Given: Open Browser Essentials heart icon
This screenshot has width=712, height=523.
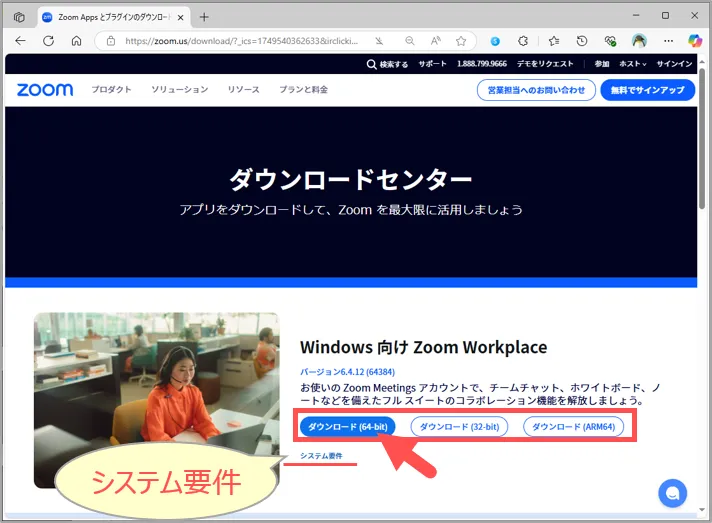Looking at the screenshot, I should point(610,41).
